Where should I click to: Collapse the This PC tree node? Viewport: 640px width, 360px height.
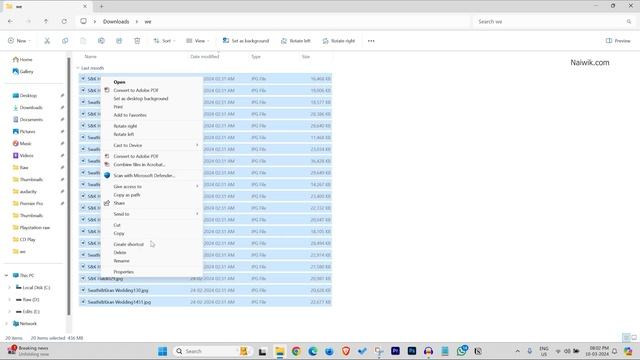(x=7, y=276)
